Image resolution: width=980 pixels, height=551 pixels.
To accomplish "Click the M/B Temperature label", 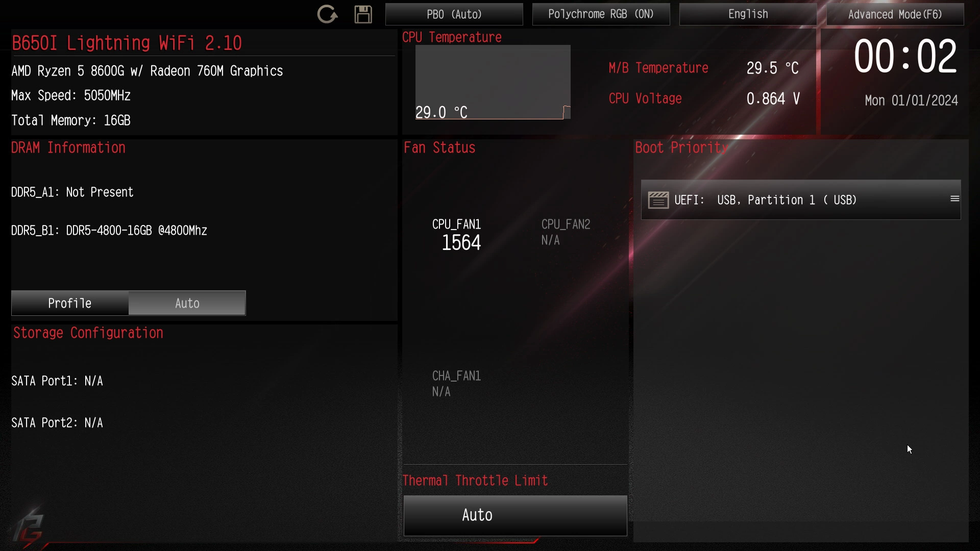I will coord(658,68).
